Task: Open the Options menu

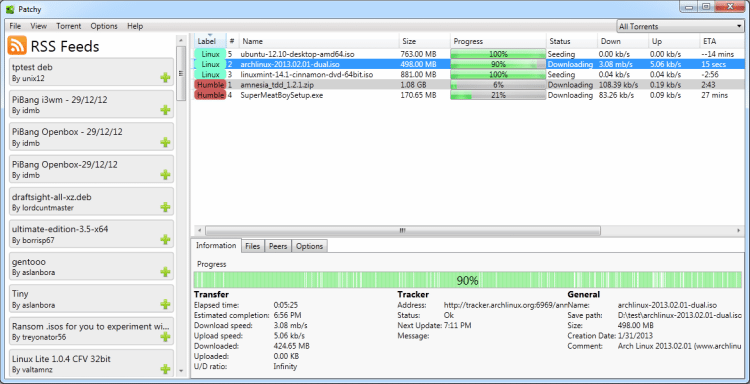Action: click(x=104, y=26)
